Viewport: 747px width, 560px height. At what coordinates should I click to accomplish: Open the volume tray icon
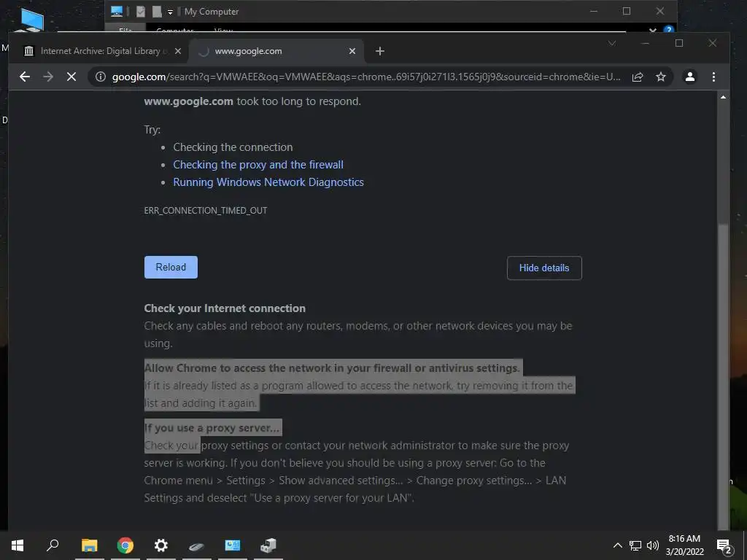tap(653, 545)
